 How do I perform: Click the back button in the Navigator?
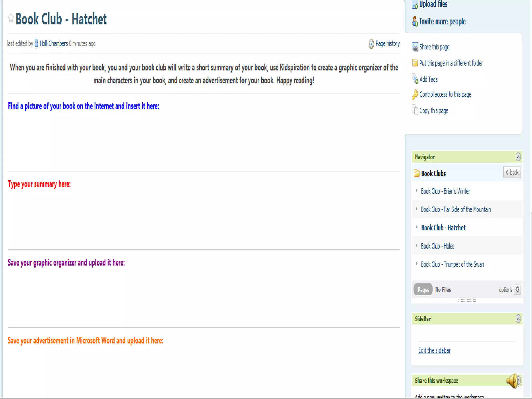pos(512,172)
